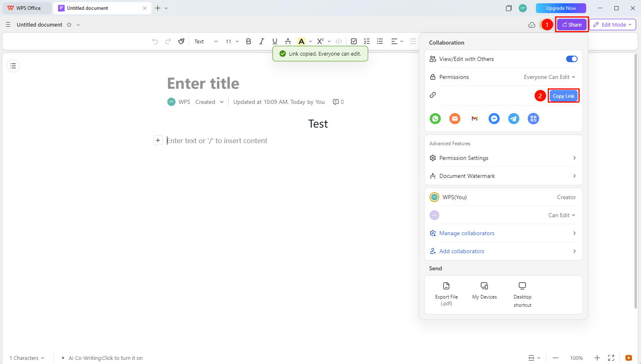This screenshot has height=364, width=641.
Task: Open Add collaborators
Action: click(x=503, y=251)
